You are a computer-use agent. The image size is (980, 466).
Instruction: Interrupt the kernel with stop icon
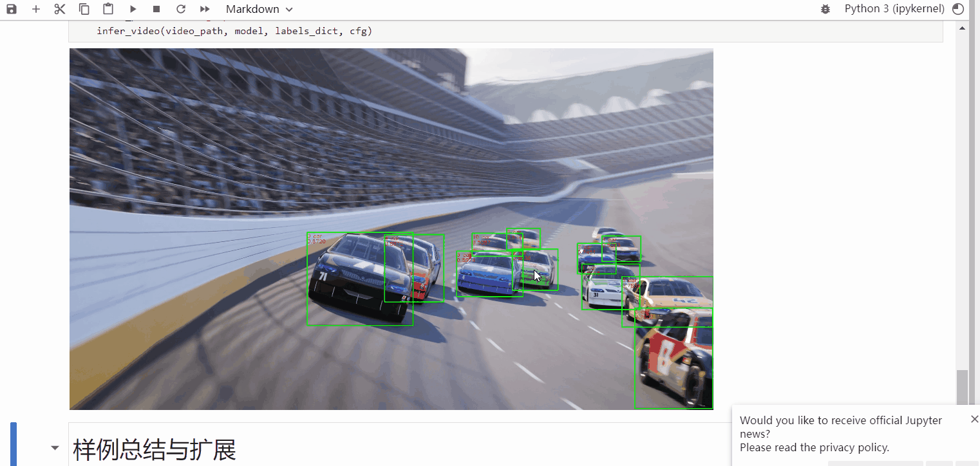pyautogui.click(x=156, y=9)
